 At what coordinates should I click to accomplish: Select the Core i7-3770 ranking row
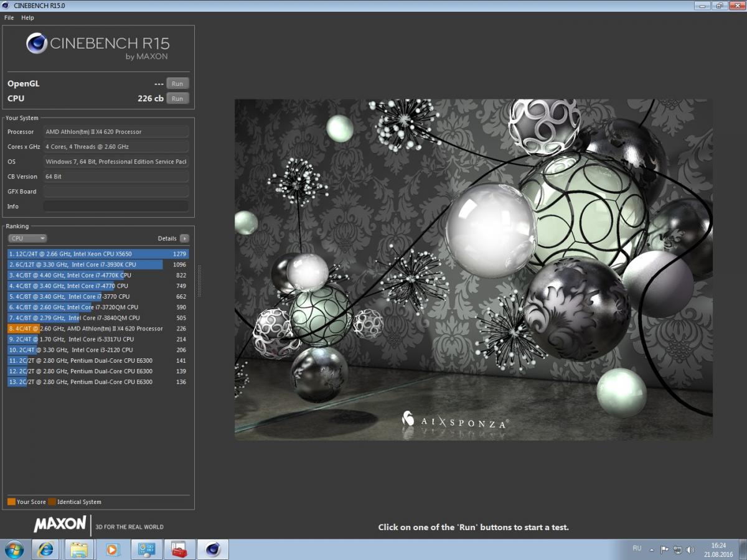tap(98, 296)
